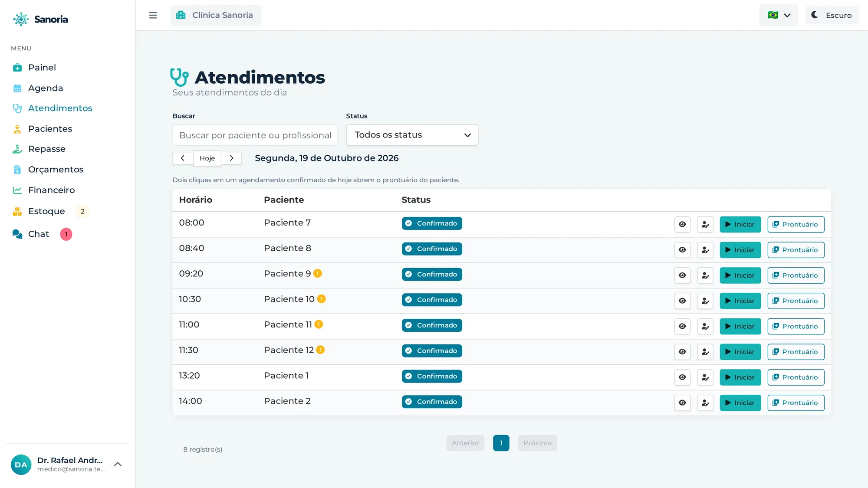This screenshot has height=488, width=868.
Task: Click the warning icon beside Paciente 12
Action: (320, 350)
